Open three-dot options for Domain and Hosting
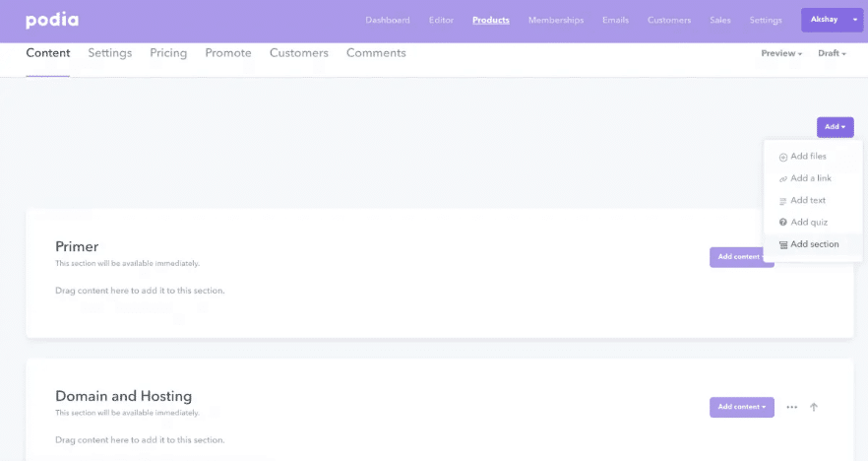Screen dimensions: 868x461 click(x=792, y=407)
